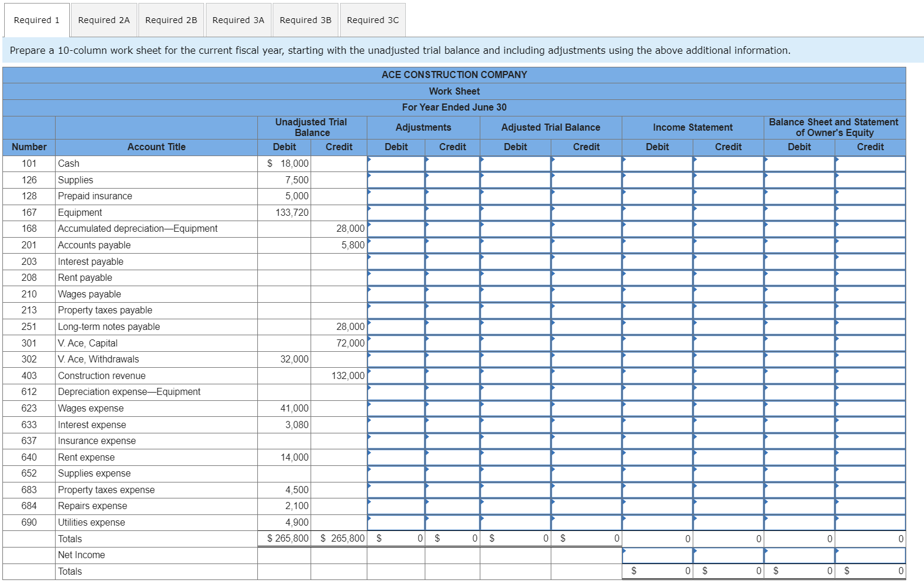Select Wages expense Adjustments Debit cell
Viewport: 924px width, 583px height.
(396, 409)
